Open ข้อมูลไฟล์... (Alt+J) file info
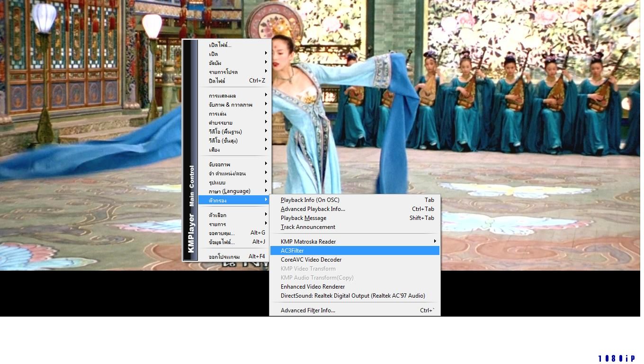 point(234,242)
